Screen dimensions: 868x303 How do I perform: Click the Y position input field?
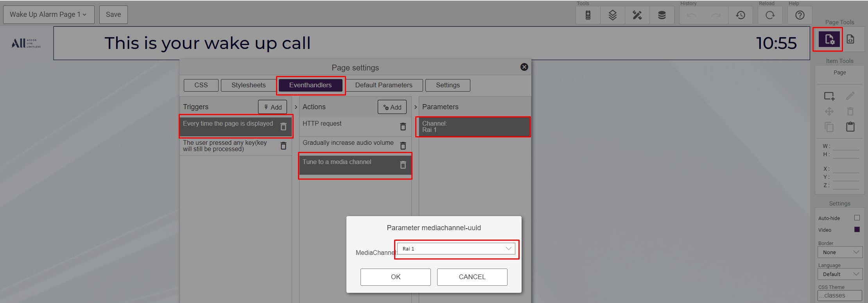(x=846, y=177)
